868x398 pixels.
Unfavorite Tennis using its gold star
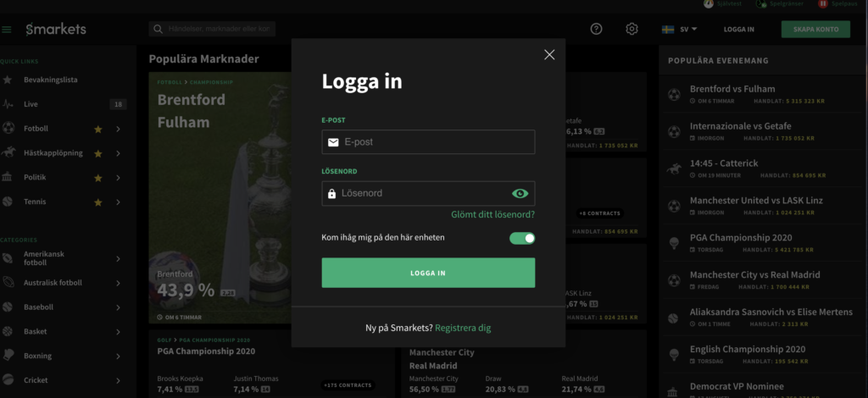[x=98, y=202]
